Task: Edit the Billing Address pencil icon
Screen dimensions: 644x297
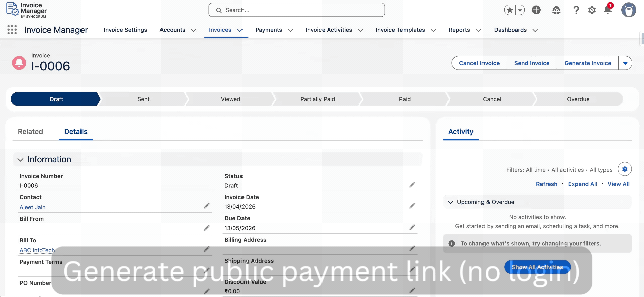Action: (412, 248)
